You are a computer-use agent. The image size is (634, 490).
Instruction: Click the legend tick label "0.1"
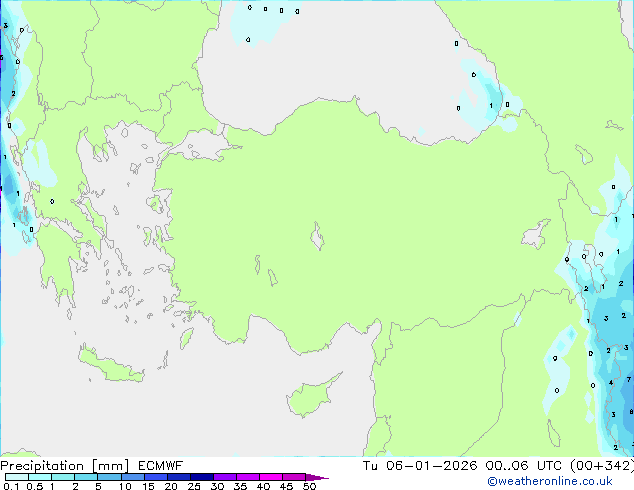point(11,486)
